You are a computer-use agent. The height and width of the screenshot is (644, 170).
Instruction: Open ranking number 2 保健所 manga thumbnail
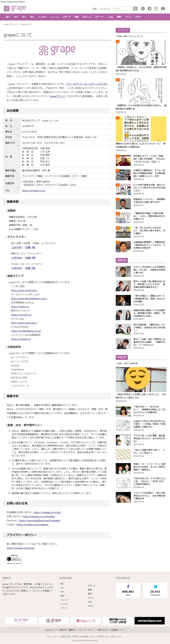point(141,91)
